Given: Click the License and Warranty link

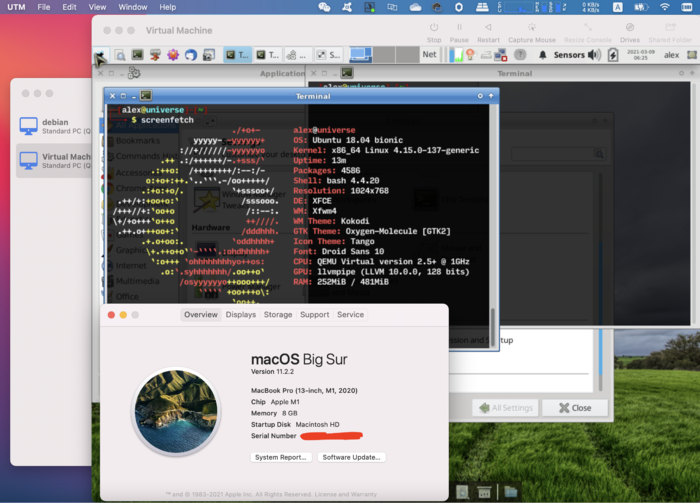Looking at the screenshot, I should [x=346, y=494].
